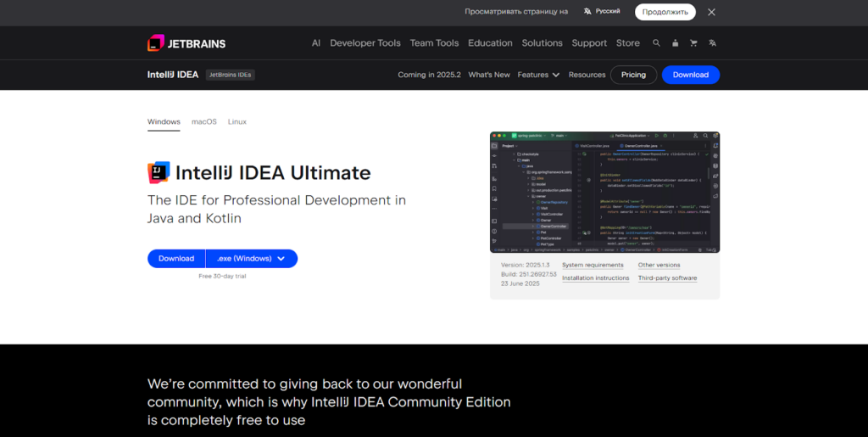Open the Solutions menu
868x437 pixels.
pyautogui.click(x=542, y=43)
